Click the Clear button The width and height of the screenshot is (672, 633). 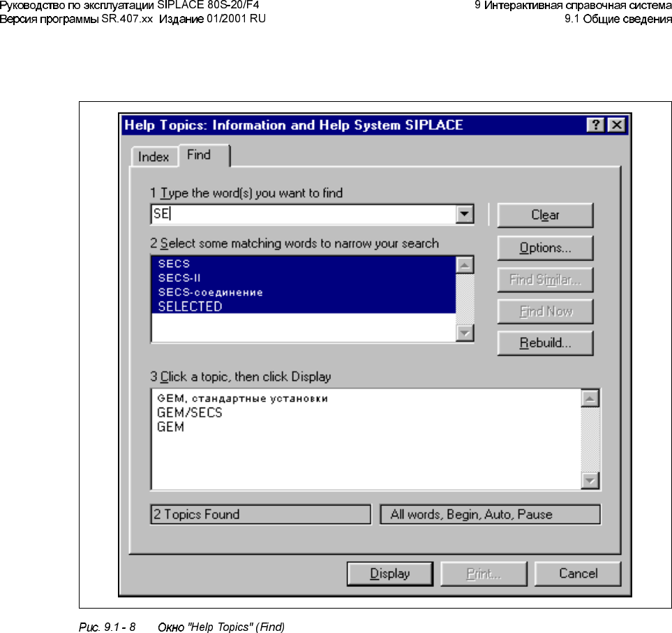coord(545,215)
